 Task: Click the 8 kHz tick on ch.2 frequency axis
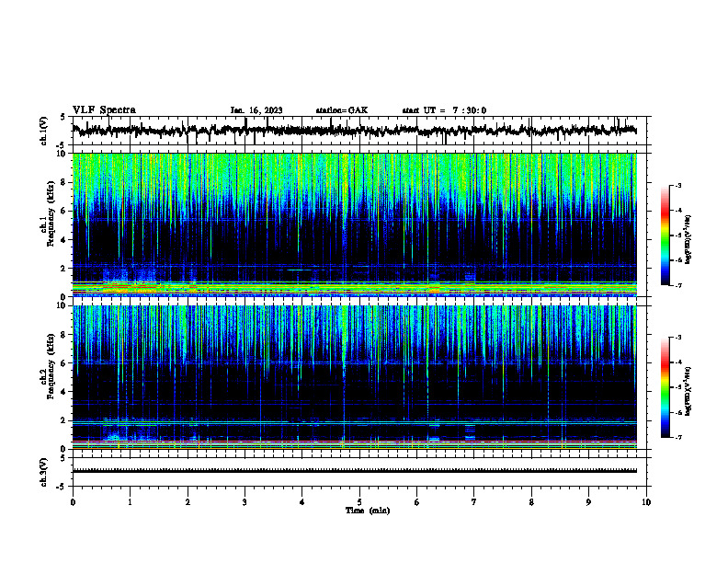64,335
